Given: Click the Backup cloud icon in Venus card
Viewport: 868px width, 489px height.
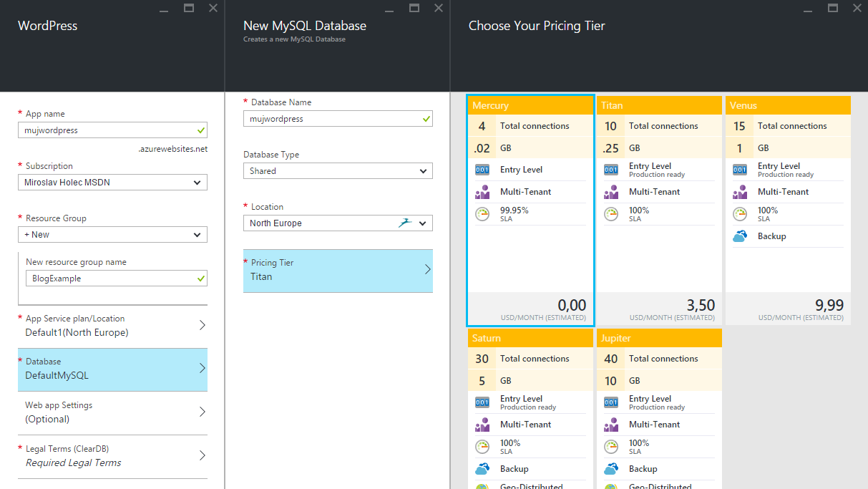Looking at the screenshot, I should [740, 236].
